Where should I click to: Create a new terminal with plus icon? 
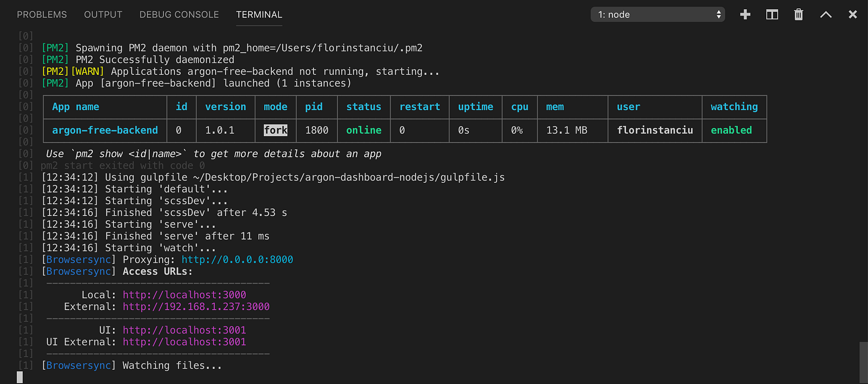click(745, 15)
